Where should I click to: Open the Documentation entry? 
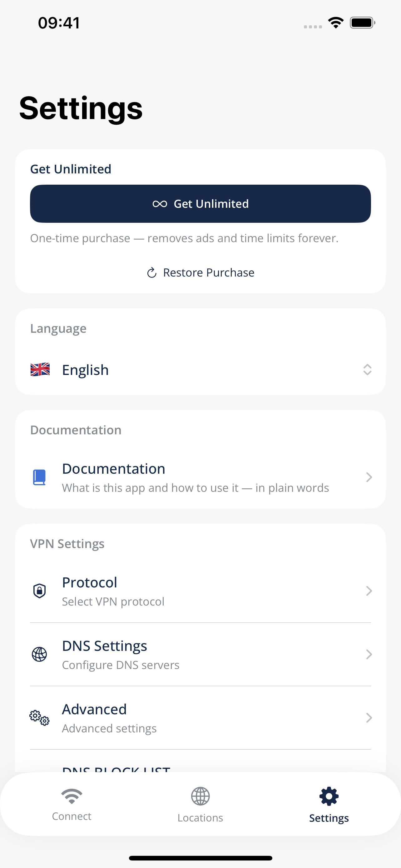[200, 477]
